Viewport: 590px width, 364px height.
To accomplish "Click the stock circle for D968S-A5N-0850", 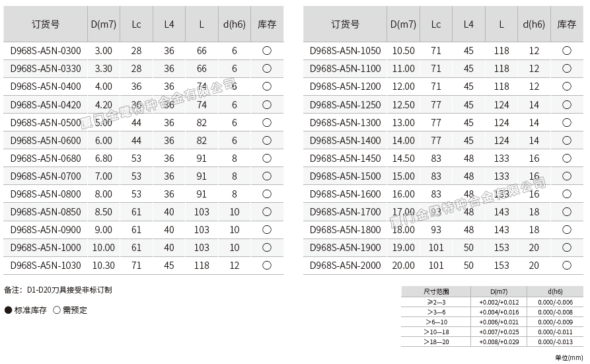I will [267, 211].
